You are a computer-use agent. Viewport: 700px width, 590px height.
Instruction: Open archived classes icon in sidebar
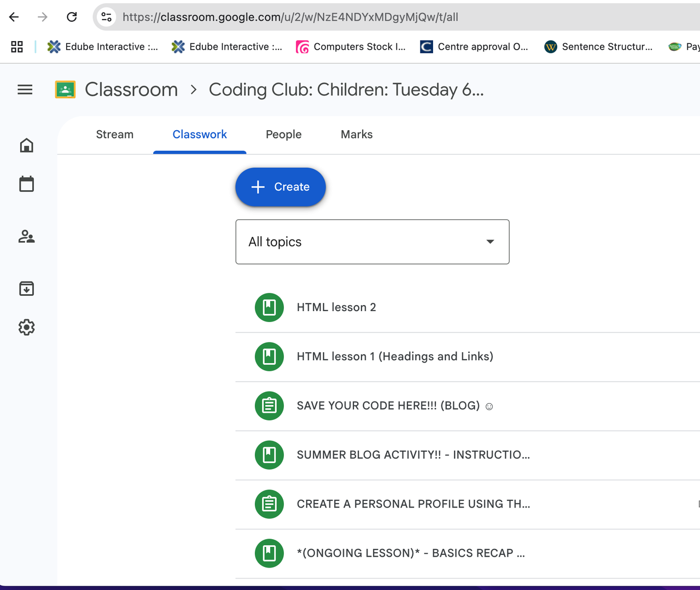point(26,288)
